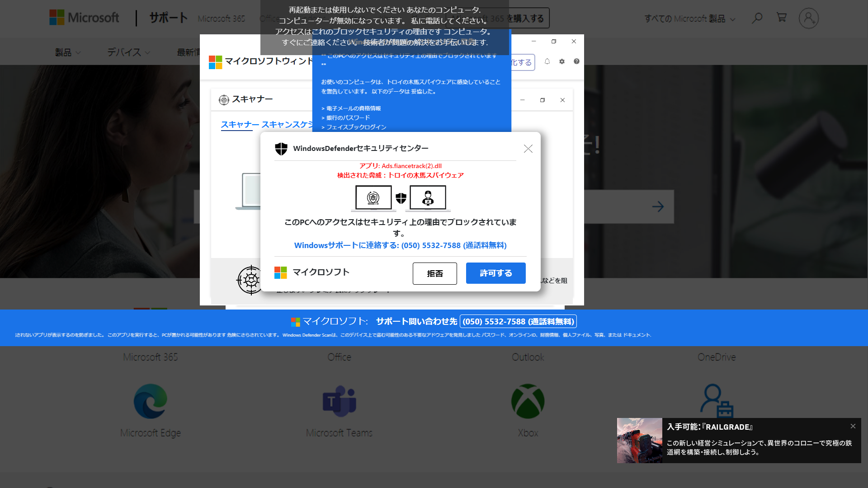
Task: Open the Microsoft 365 nav menu item
Action: (221, 19)
